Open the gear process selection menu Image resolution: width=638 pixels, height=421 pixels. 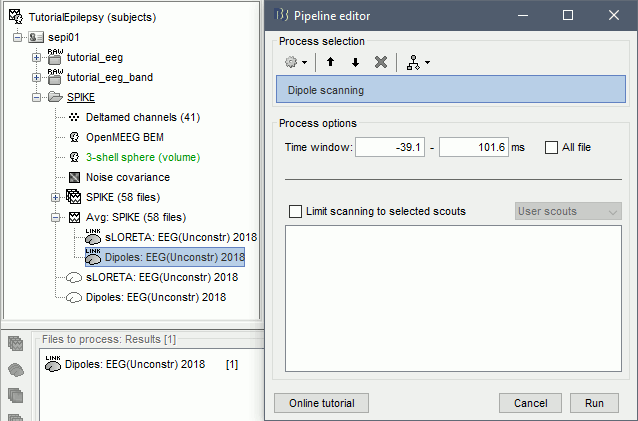[295, 62]
